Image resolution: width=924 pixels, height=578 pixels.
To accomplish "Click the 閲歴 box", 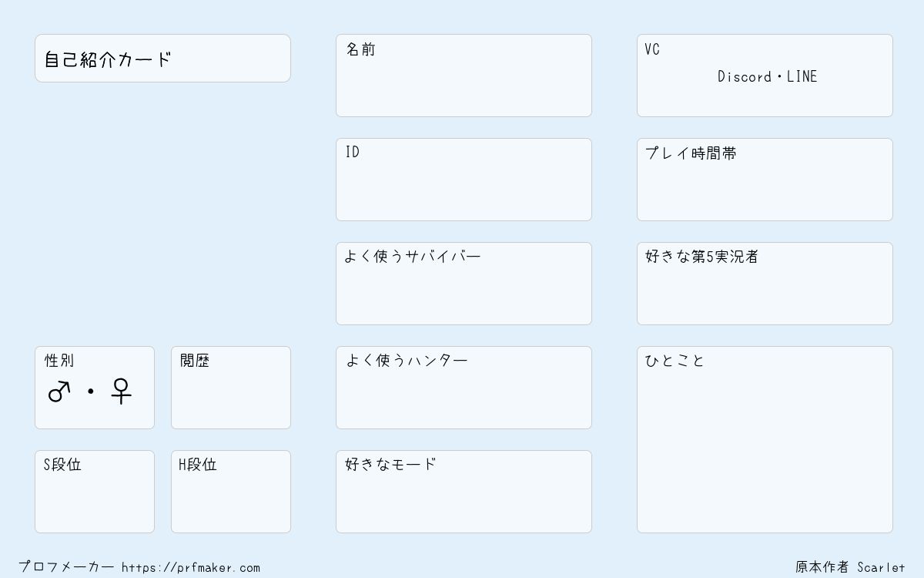I will [x=231, y=388].
